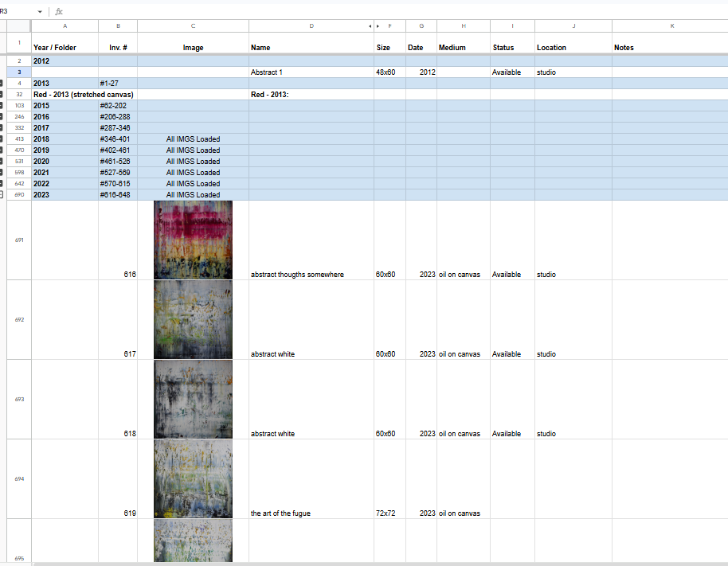Expand hidden column via left arrow after D

point(370,26)
